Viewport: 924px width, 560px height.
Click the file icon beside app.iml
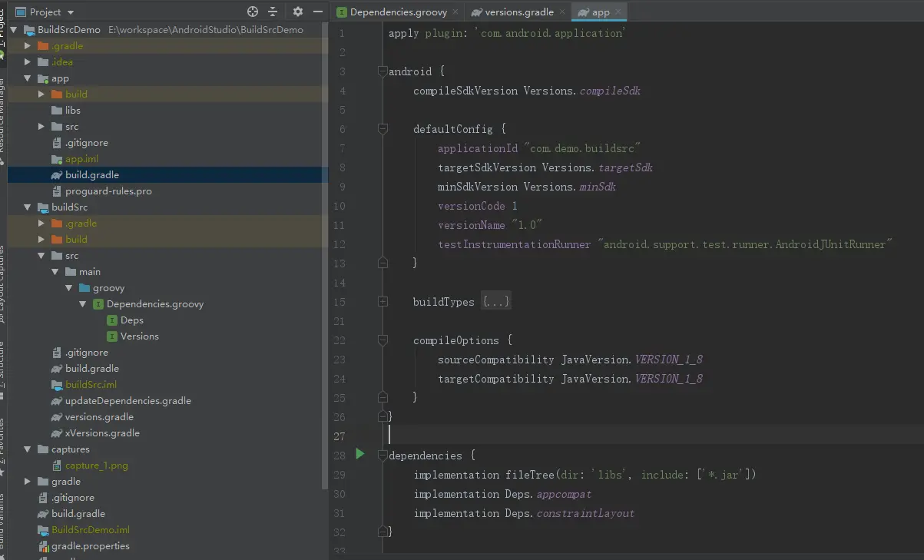tap(57, 159)
